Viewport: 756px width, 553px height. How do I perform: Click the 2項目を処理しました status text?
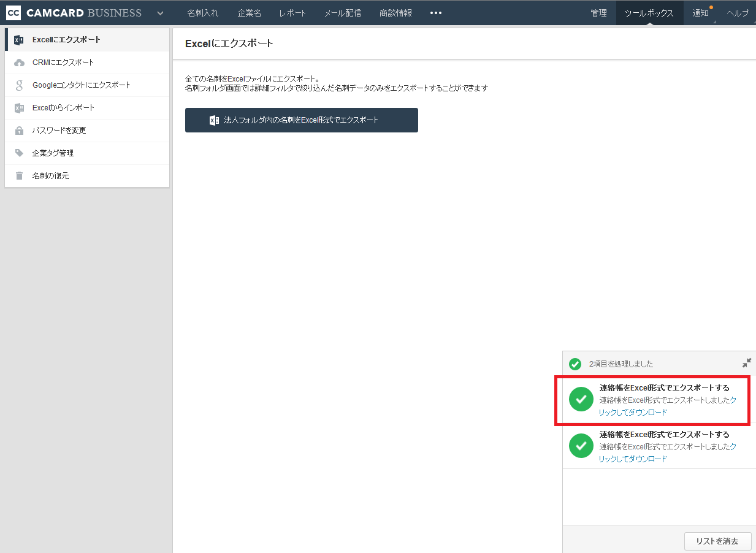pos(621,364)
